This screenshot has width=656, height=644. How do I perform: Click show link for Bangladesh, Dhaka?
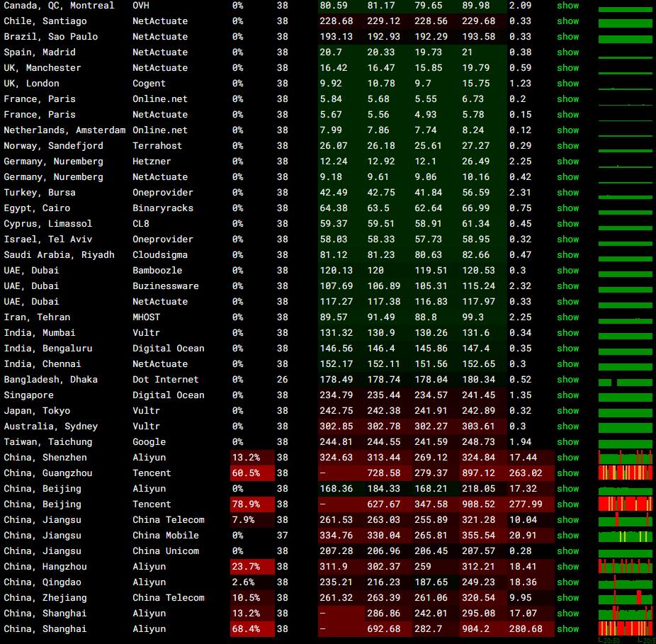pos(567,380)
